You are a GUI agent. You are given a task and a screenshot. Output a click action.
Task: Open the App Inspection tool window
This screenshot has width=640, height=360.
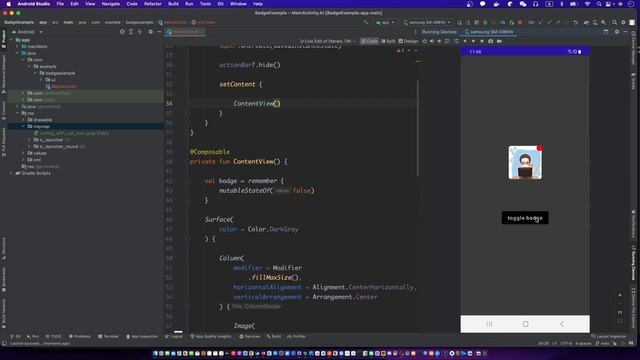click(x=142, y=337)
